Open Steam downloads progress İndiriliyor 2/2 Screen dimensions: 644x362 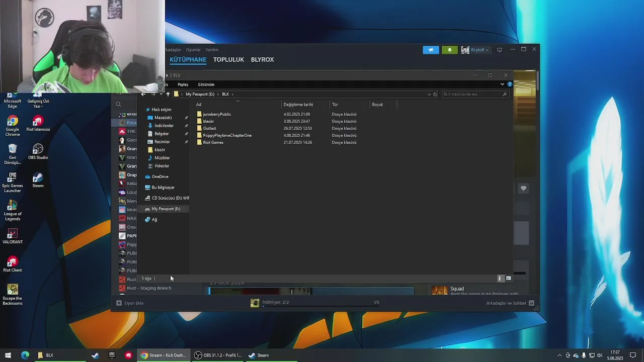(x=275, y=302)
